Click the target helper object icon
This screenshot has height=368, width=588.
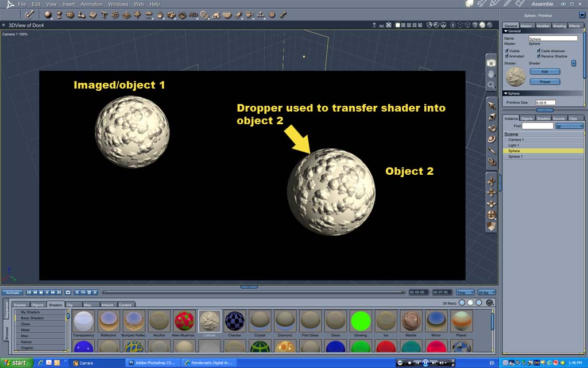point(272,14)
